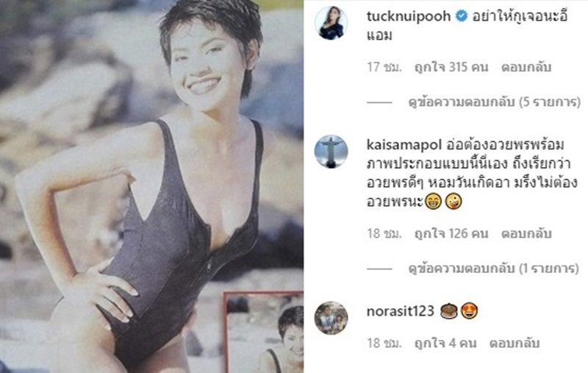Open the norasit123 username link
Image resolution: width=588 pixels, height=373 pixels.
pyautogui.click(x=400, y=311)
